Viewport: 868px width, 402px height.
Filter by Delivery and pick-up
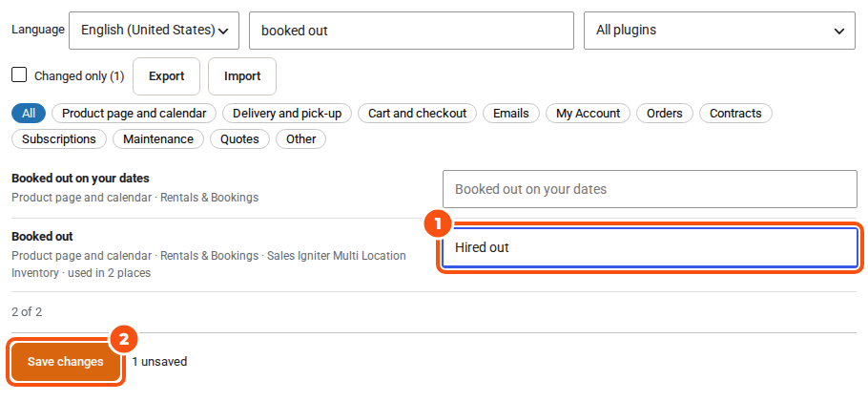click(287, 113)
